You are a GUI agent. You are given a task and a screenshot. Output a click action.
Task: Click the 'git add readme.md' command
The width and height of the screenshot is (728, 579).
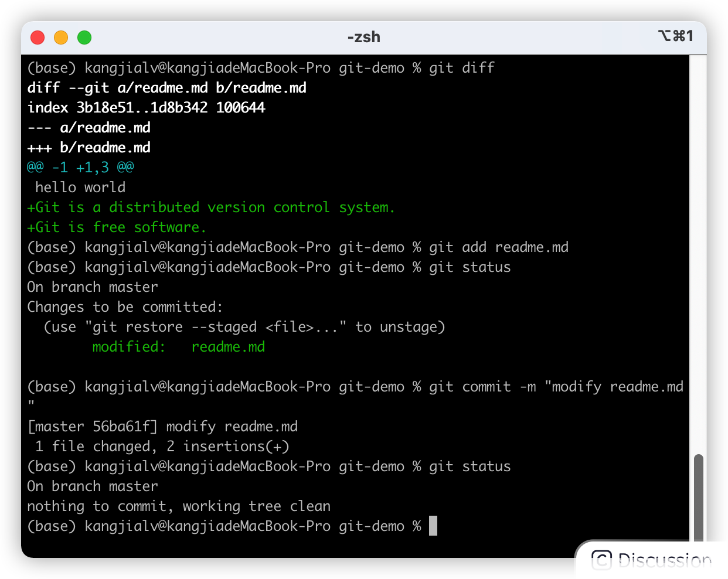point(499,247)
